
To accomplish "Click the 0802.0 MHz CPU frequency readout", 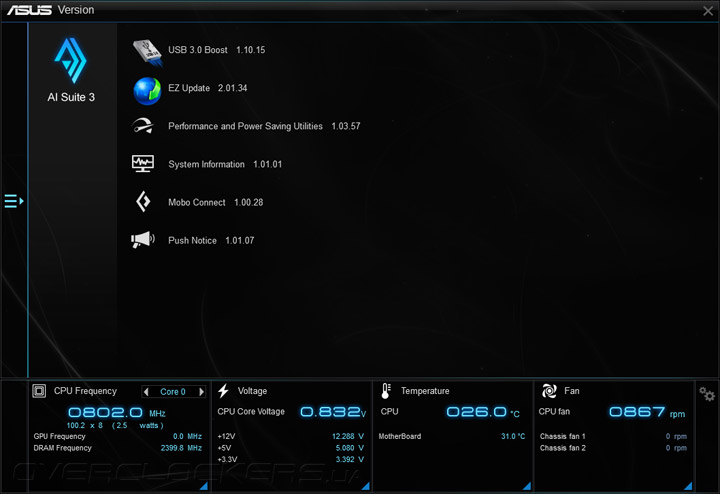I will (x=117, y=412).
